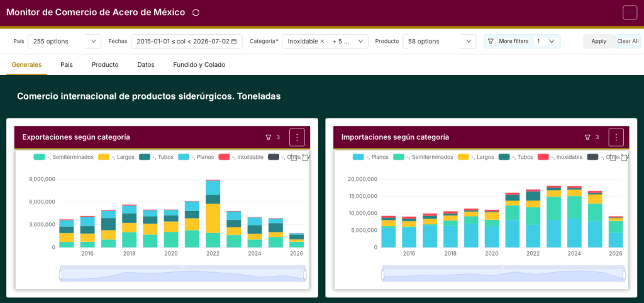Remove the Inoxidable category tag
Image resolution: width=644 pixels, height=303 pixels.
click(322, 42)
